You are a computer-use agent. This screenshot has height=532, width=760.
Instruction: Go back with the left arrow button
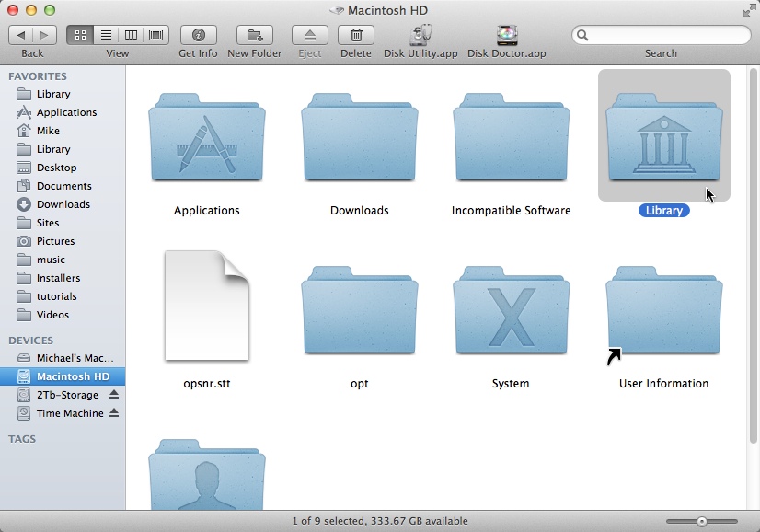[x=21, y=35]
